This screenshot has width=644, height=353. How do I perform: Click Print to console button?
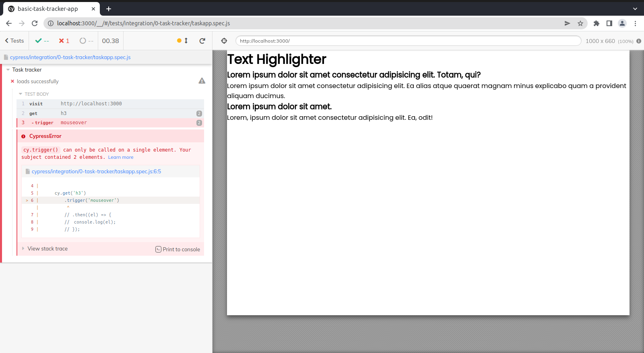pos(178,249)
